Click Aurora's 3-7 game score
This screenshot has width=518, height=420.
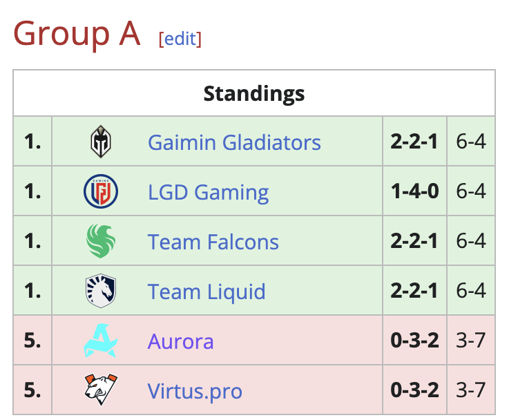point(471,341)
